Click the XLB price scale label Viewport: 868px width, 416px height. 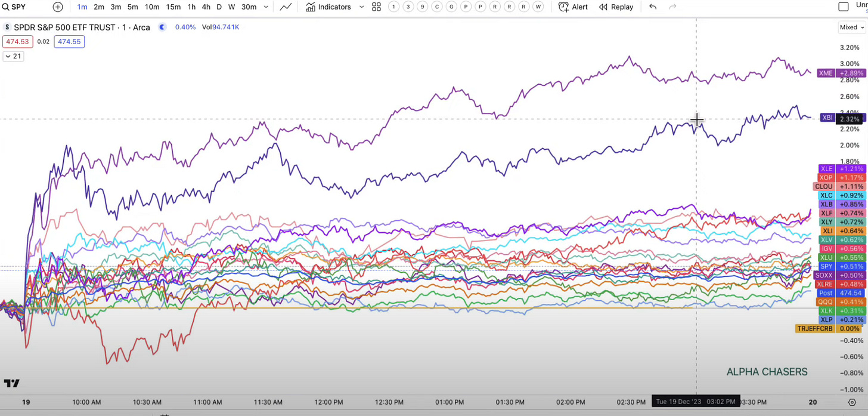[841, 205]
